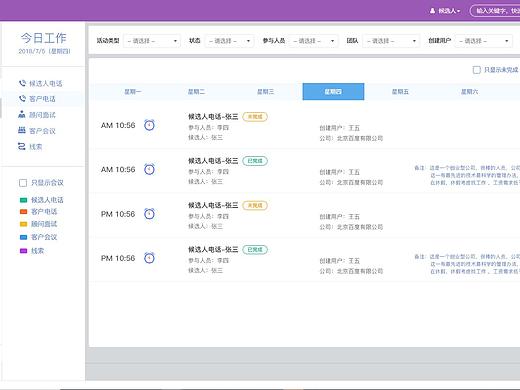Open 候选人电话 sidebar link

coord(46,84)
